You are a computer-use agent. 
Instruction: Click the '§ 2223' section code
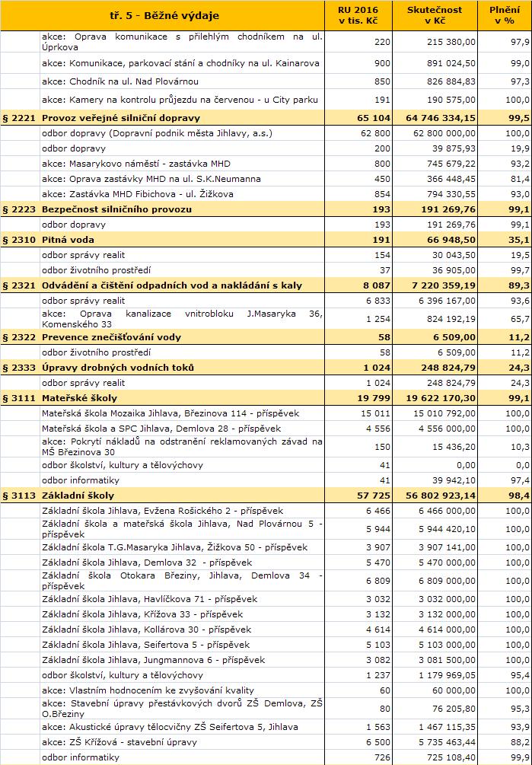tap(20, 209)
